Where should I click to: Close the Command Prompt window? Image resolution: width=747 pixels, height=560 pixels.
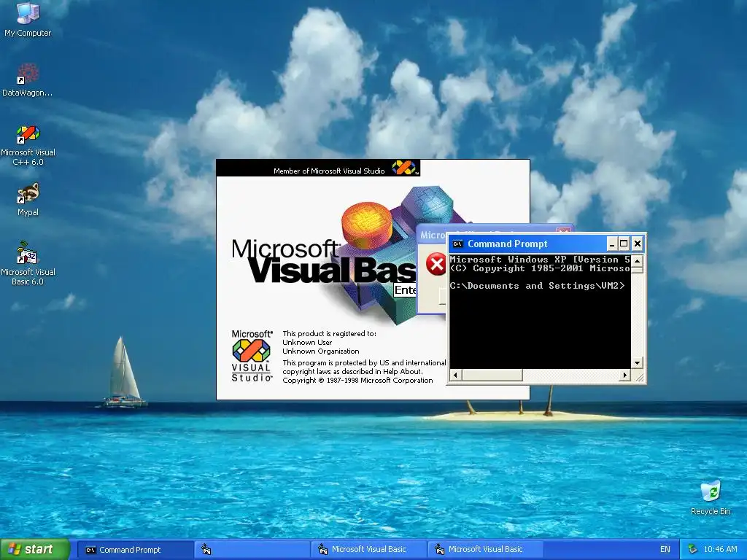(638, 244)
